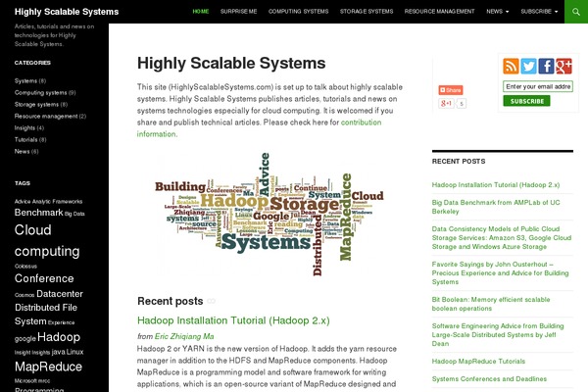
Task: Select the google tag
Action: (x=24, y=338)
